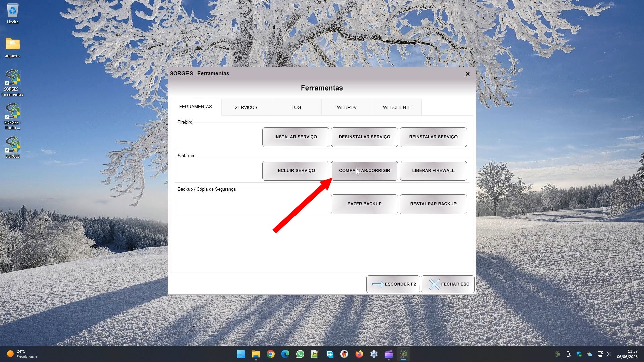Open the WEBPDV tab
This screenshot has width=644, height=362.
[x=346, y=107]
